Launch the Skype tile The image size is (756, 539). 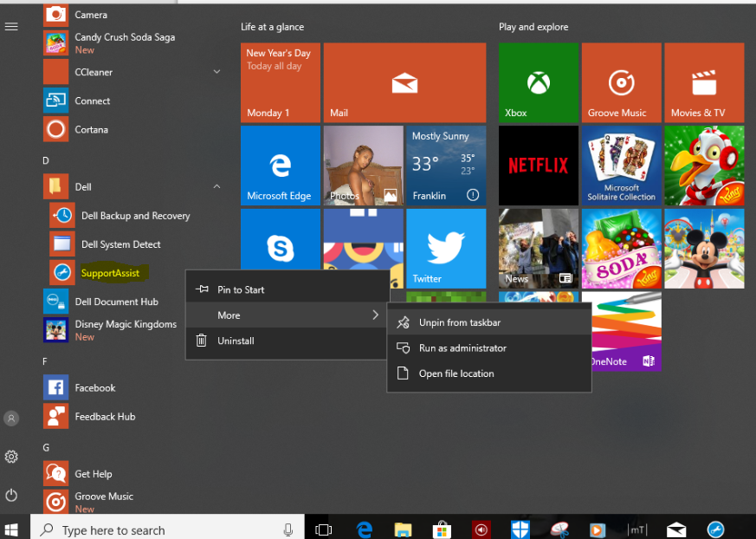click(x=280, y=239)
